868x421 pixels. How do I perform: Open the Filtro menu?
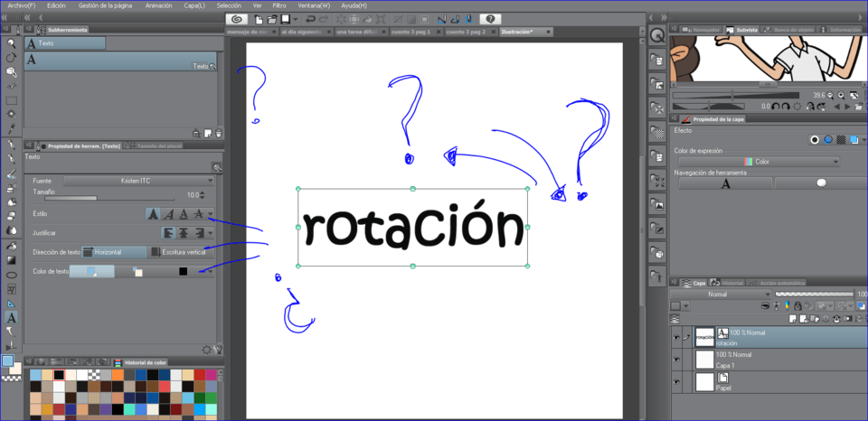pos(280,5)
